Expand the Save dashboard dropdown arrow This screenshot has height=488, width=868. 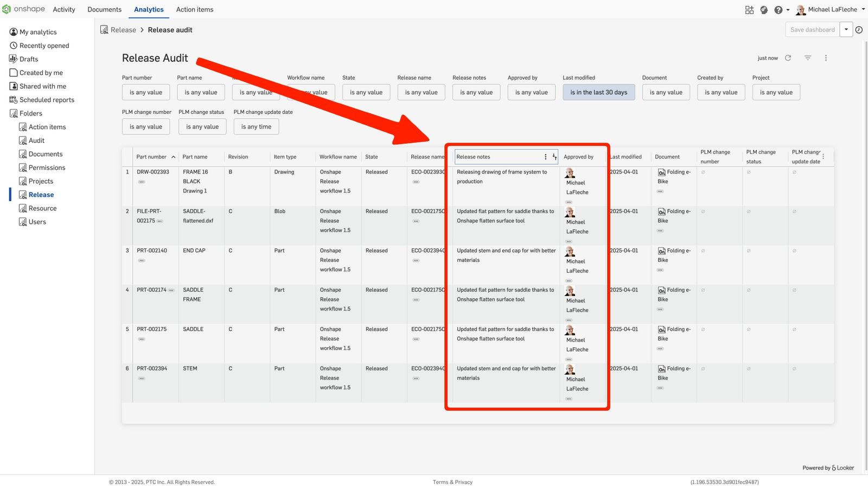click(846, 30)
